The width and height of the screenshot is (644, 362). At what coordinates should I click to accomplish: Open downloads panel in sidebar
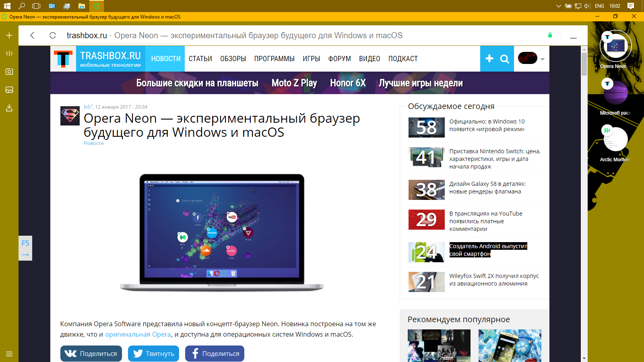(x=9, y=108)
